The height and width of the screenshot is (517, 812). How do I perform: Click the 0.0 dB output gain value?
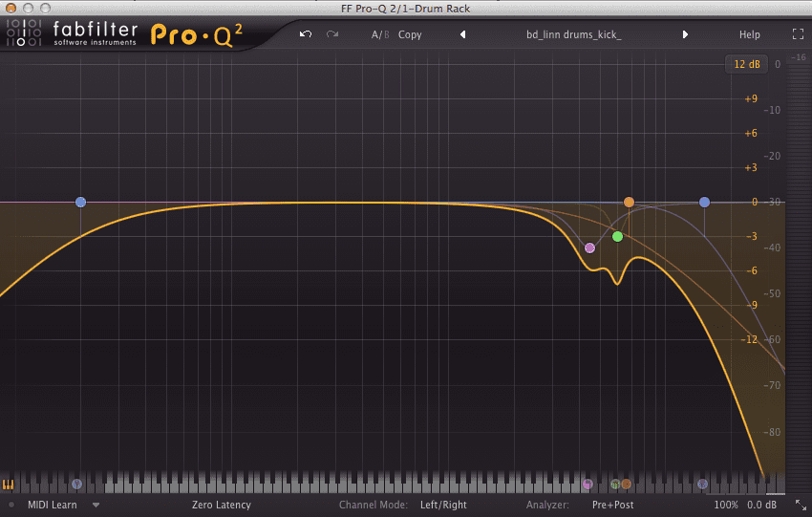(761, 505)
